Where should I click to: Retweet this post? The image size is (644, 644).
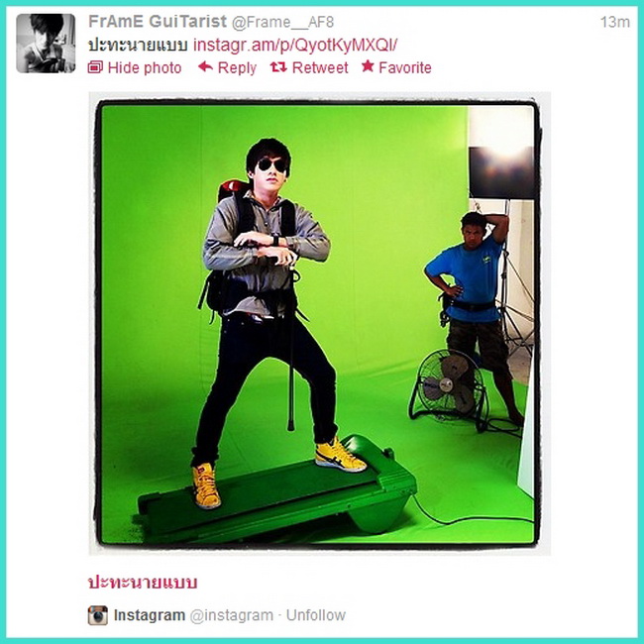[x=320, y=67]
